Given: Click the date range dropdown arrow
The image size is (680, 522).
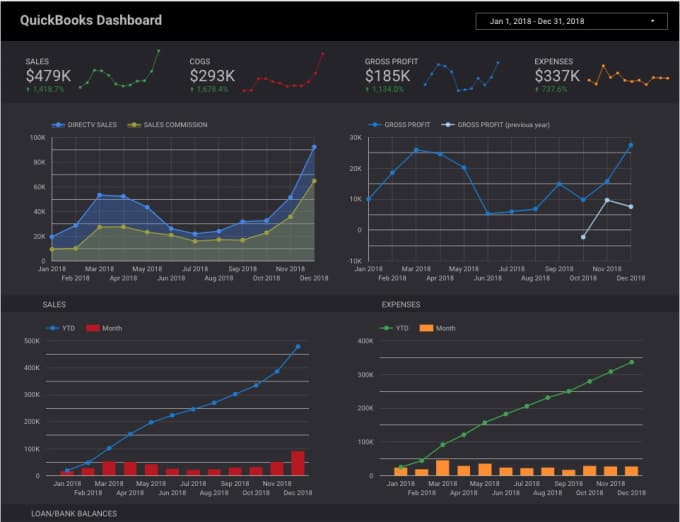Looking at the screenshot, I should coord(652,21).
